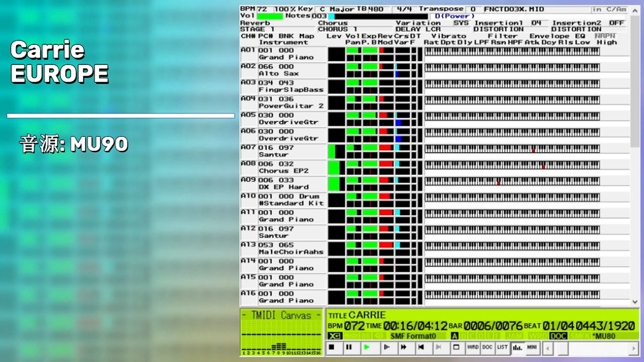Screen dimensions: 644x362
Task: Click the TITLE CARRIE text
Action: click(x=356, y=315)
